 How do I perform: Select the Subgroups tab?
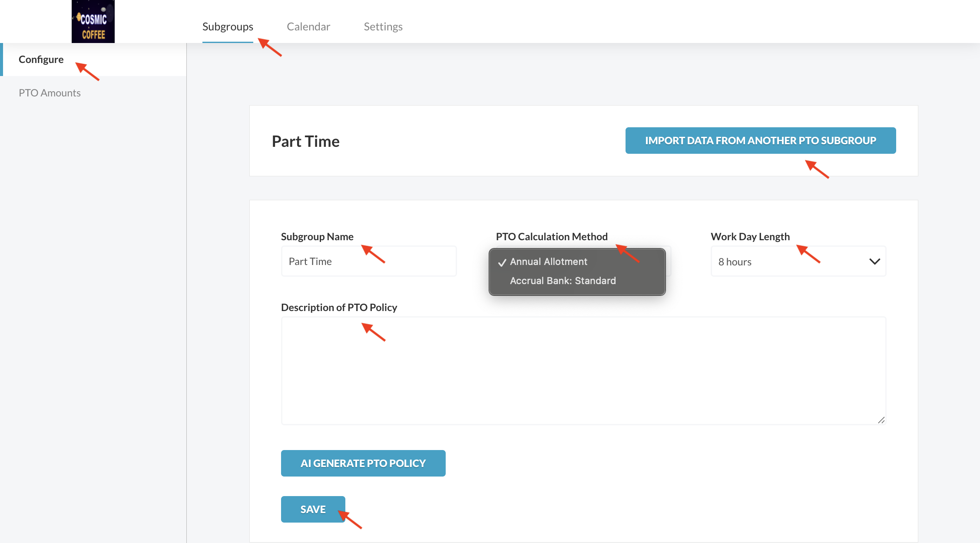228,26
